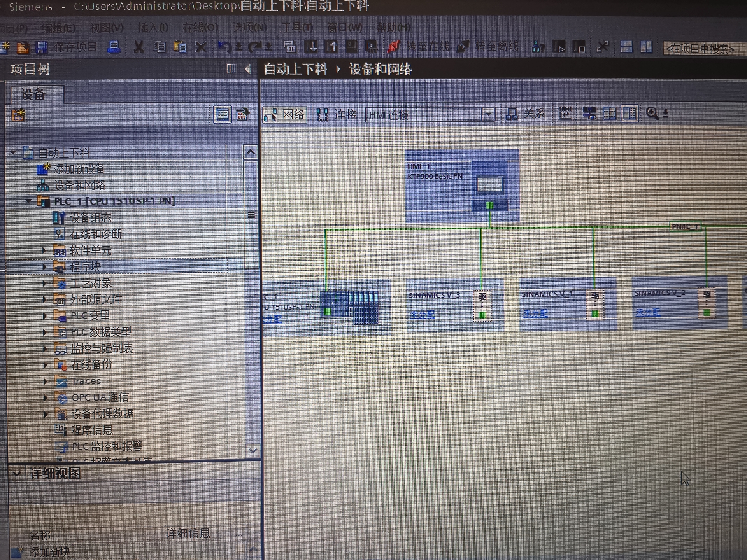Screen dimensions: 747x560
Task: Open the HMI 连接 connection type dropdown
Action: [x=488, y=115]
